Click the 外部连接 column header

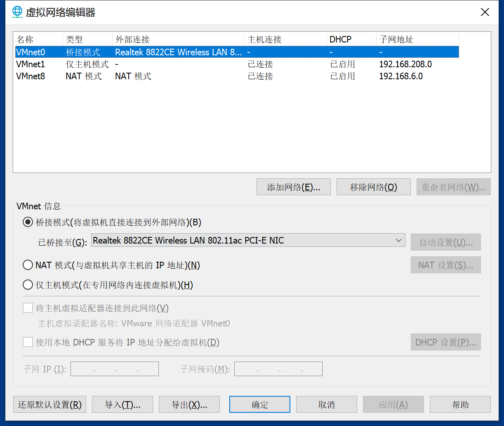[x=178, y=39]
